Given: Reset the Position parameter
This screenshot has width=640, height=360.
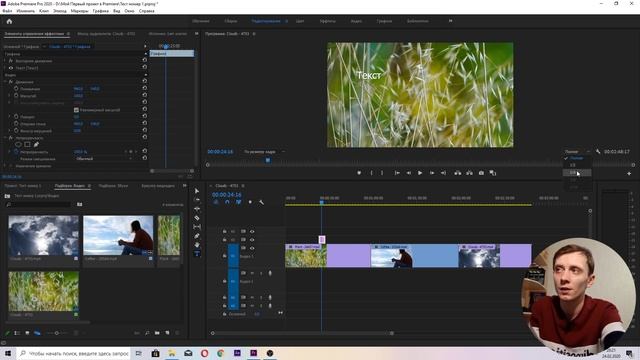Looking at the screenshot, I should pyautogui.click(x=144, y=88).
